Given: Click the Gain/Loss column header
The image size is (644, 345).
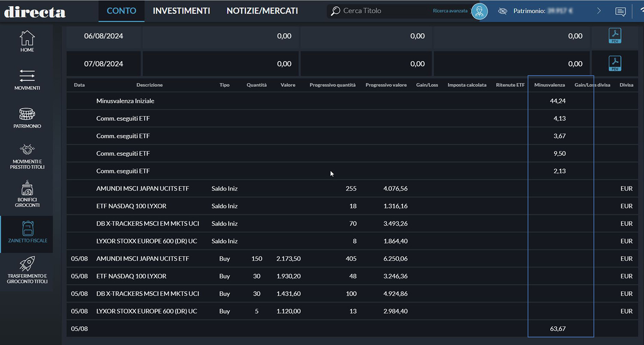Looking at the screenshot, I should pos(427,85).
